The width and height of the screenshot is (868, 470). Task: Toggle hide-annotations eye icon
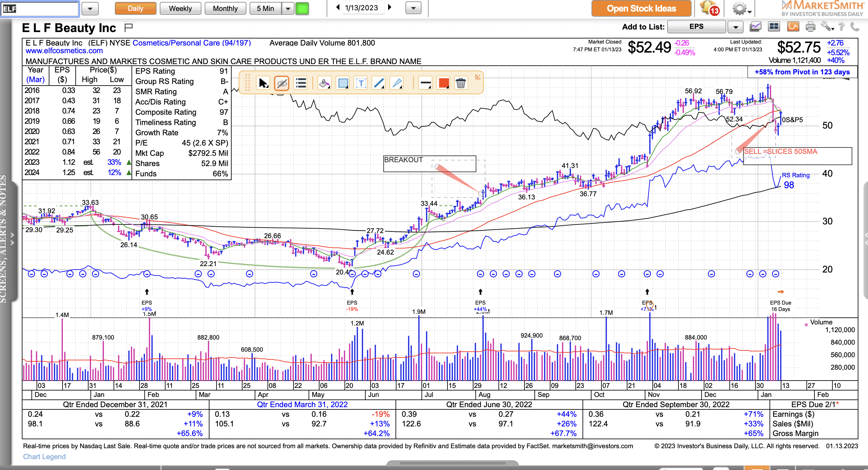coord(282,83)
